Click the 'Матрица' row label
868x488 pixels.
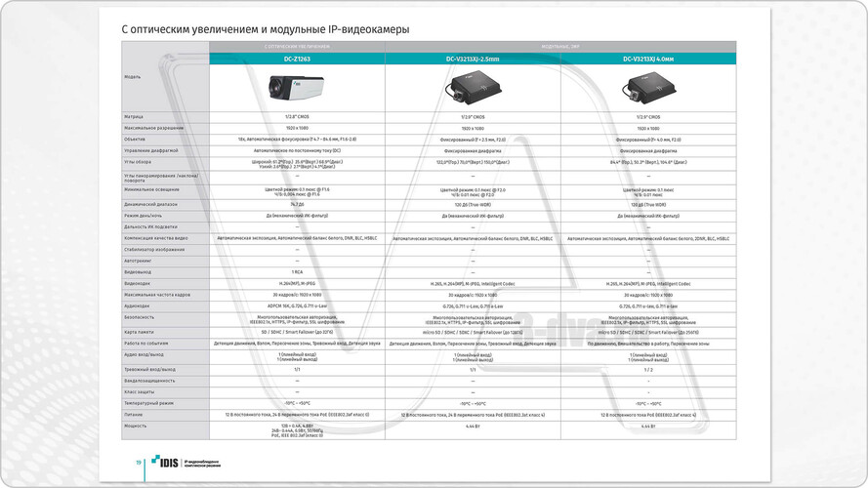134,117
